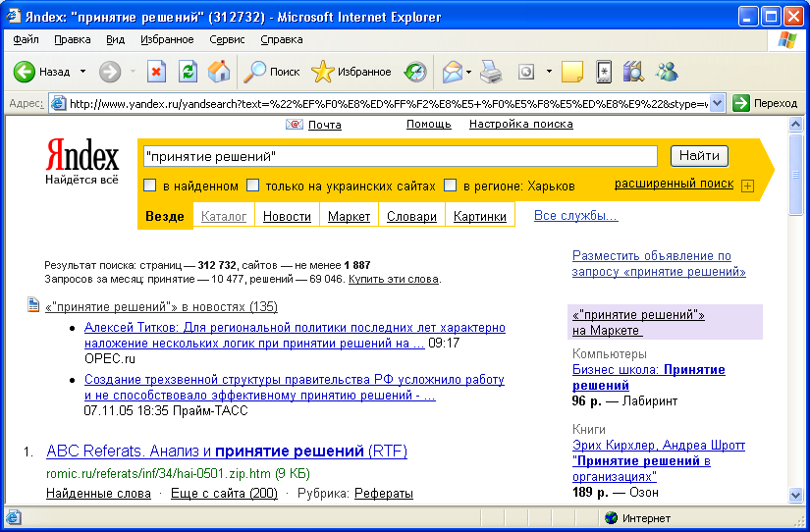Open the Правка menu
This screenshot has width=810, height=532.
(x=73, y=40)
